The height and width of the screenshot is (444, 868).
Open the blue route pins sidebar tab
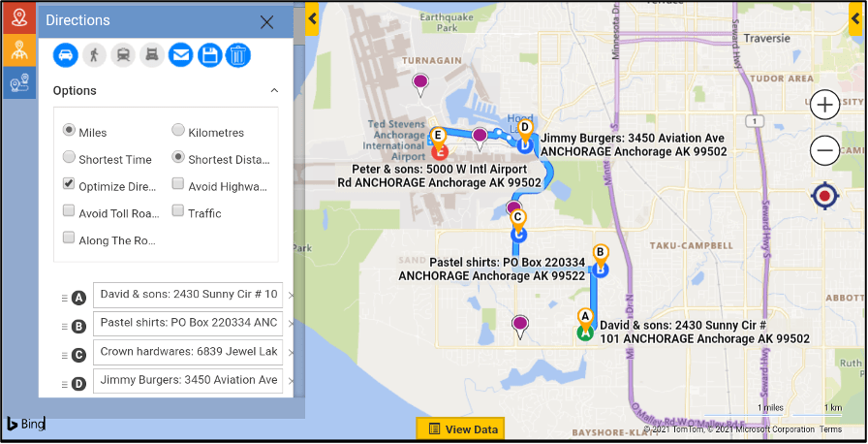point(17,84)
